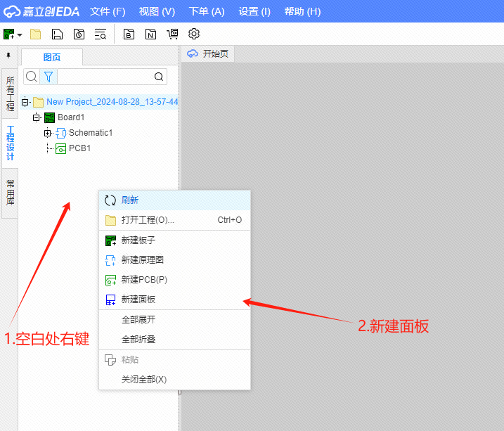Choose 刷新 from context menu
This screenshot has height=431, width=504.
pos(174,200)
